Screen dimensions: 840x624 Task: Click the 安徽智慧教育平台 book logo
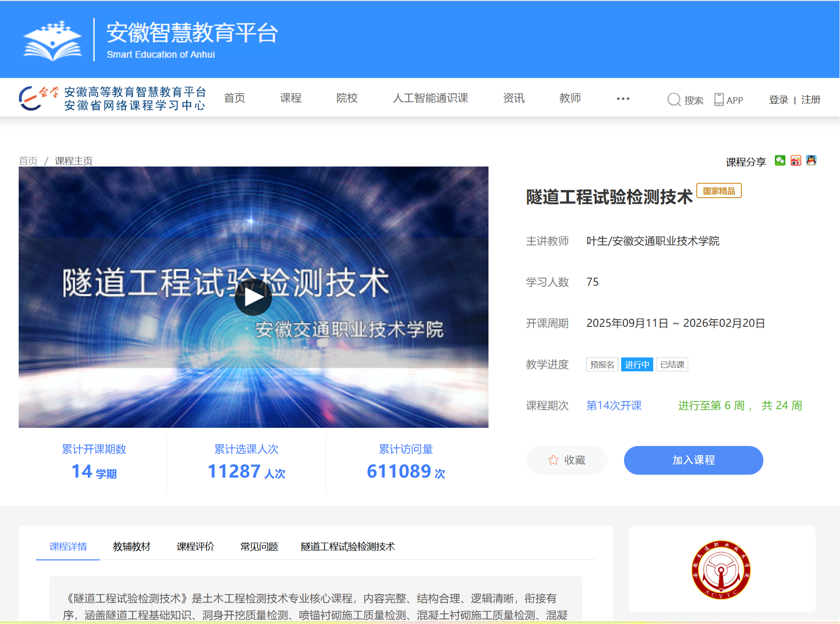tap(53, 38)
